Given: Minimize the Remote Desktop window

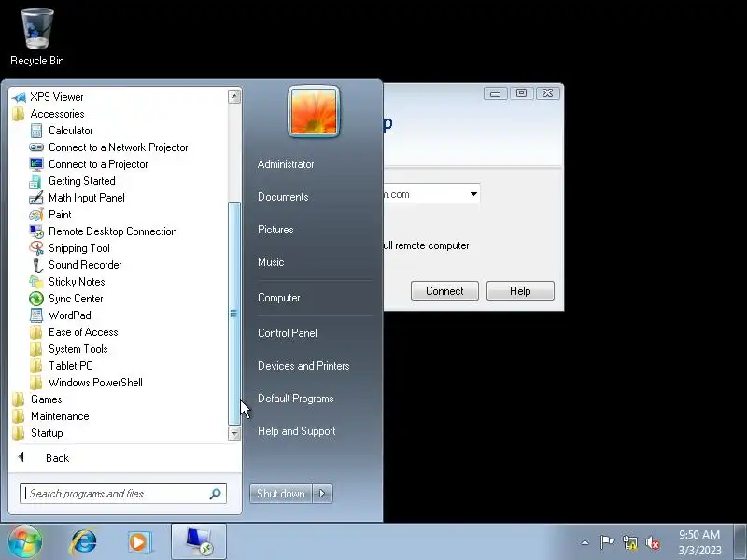Looking at the screenshot, I should tap(496, 93).
